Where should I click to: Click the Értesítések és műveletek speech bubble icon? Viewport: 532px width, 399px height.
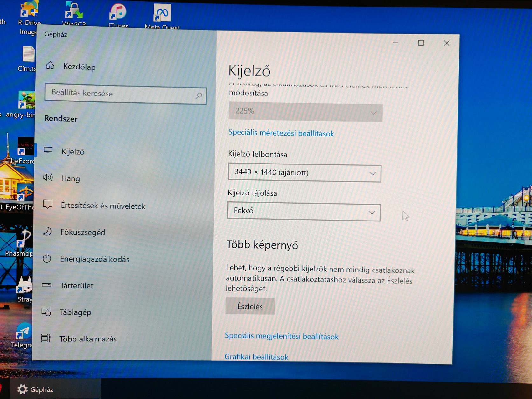(x=48, y=205)
